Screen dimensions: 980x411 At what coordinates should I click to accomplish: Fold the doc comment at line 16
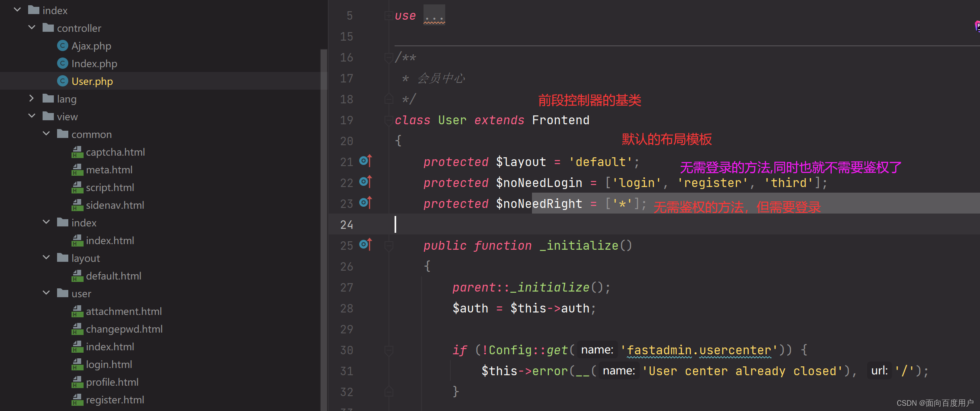pyautogui.click(x=389, y=58)
